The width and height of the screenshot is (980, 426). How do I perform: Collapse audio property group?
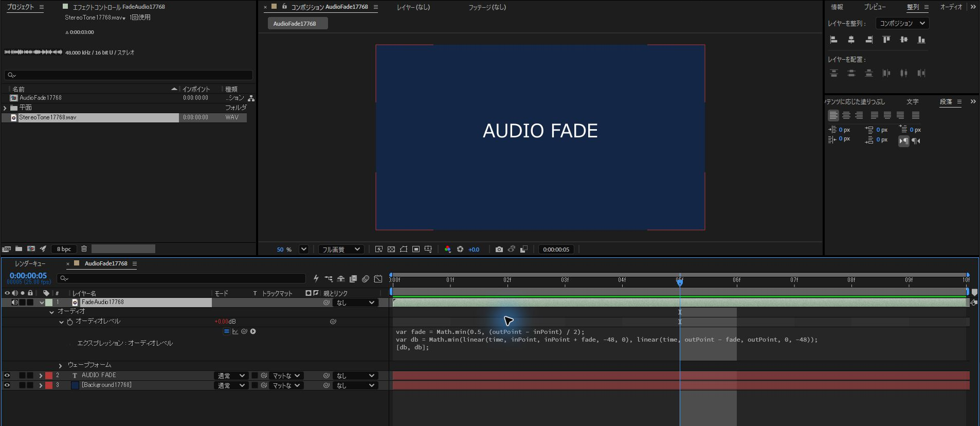51,312
